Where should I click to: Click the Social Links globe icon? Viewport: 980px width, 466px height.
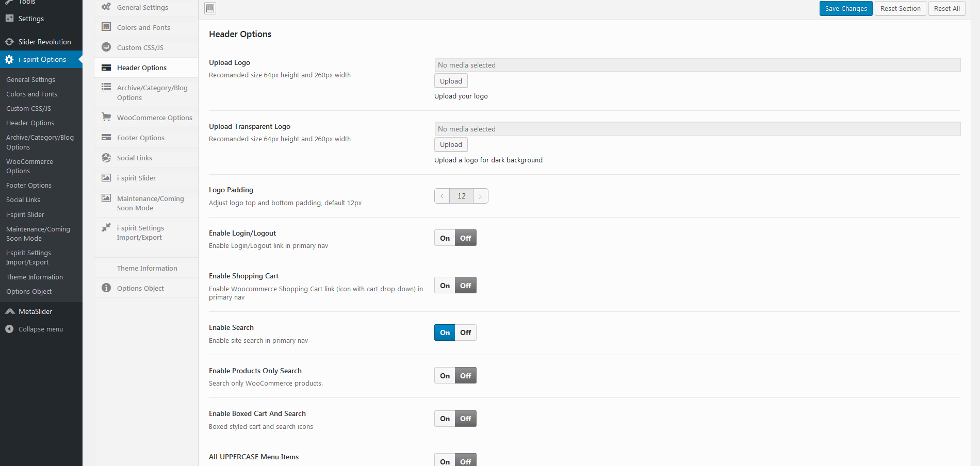click(106, 157)
